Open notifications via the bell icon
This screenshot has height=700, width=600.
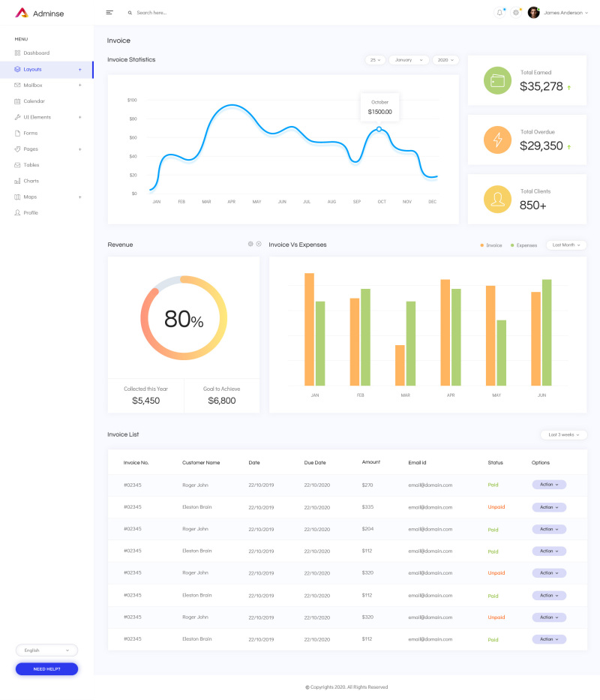499,12
